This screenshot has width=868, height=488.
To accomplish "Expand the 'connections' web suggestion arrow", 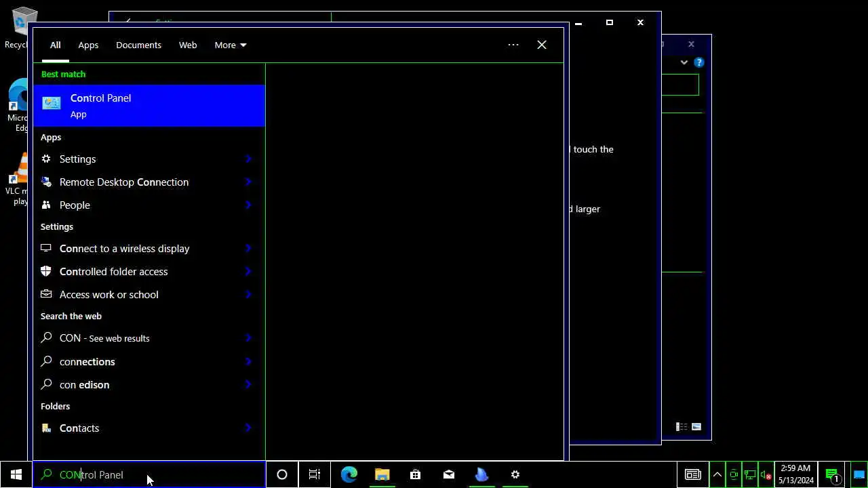I will [x=249, y=361].
